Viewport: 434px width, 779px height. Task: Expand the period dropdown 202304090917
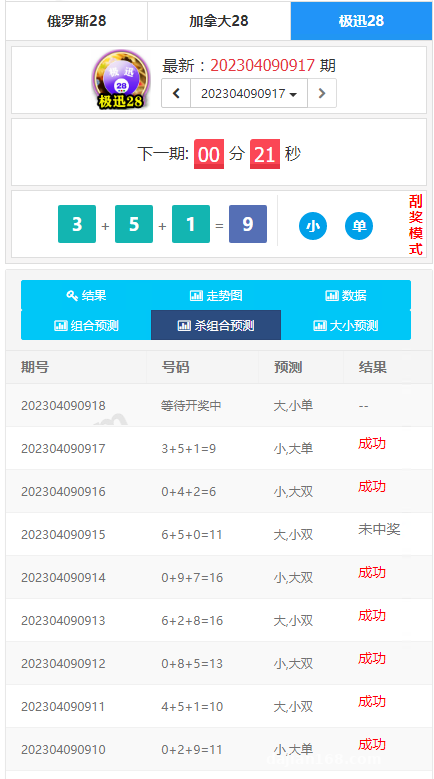tap(249, 93)
